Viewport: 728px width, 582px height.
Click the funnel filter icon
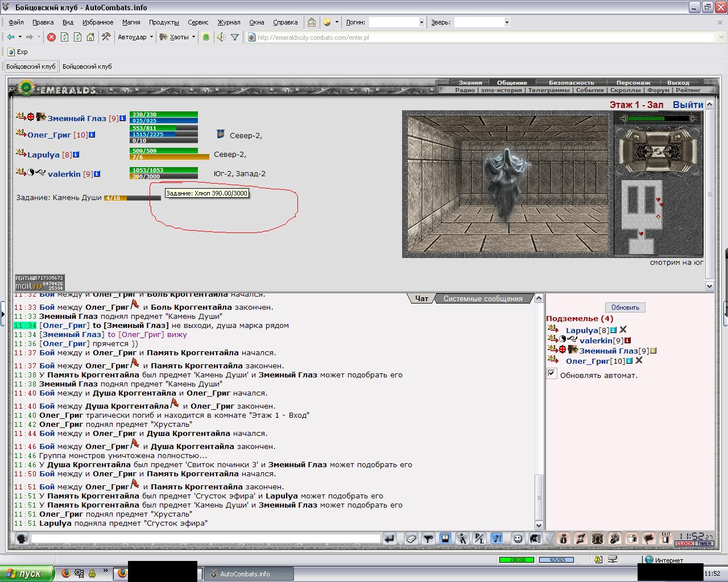234,37
